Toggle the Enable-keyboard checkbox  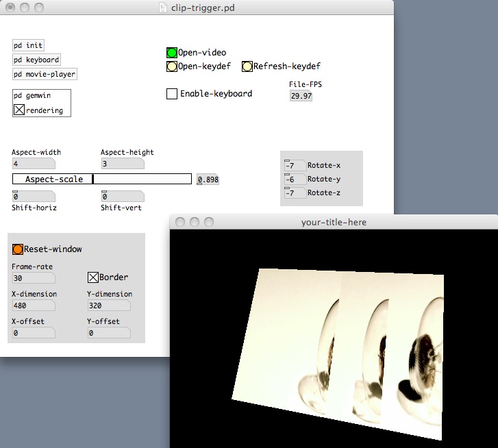click(172, 94)
